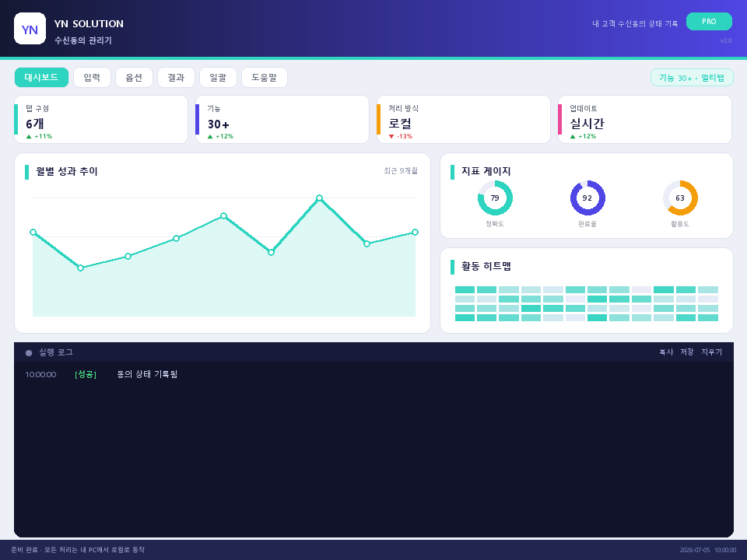Screen dimensions: 747x560
Task: Click the 지표 게이지 title
Action: pos(486,171)
